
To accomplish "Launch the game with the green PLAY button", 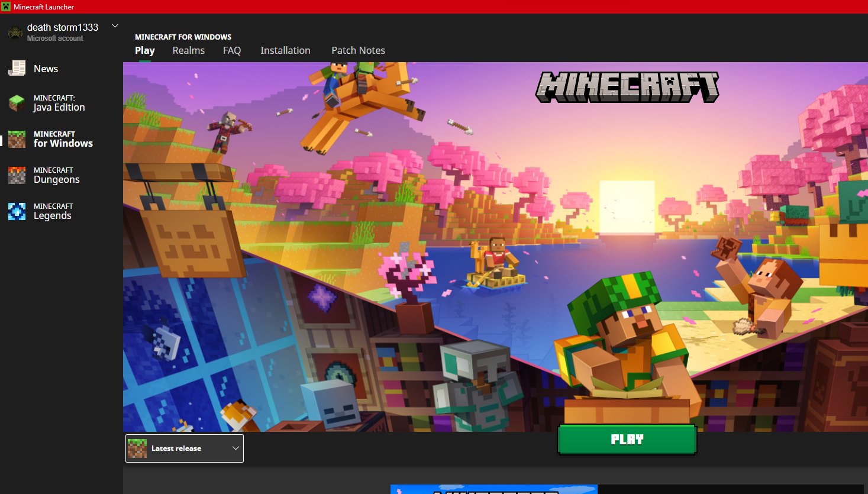I will click(627, 440).
